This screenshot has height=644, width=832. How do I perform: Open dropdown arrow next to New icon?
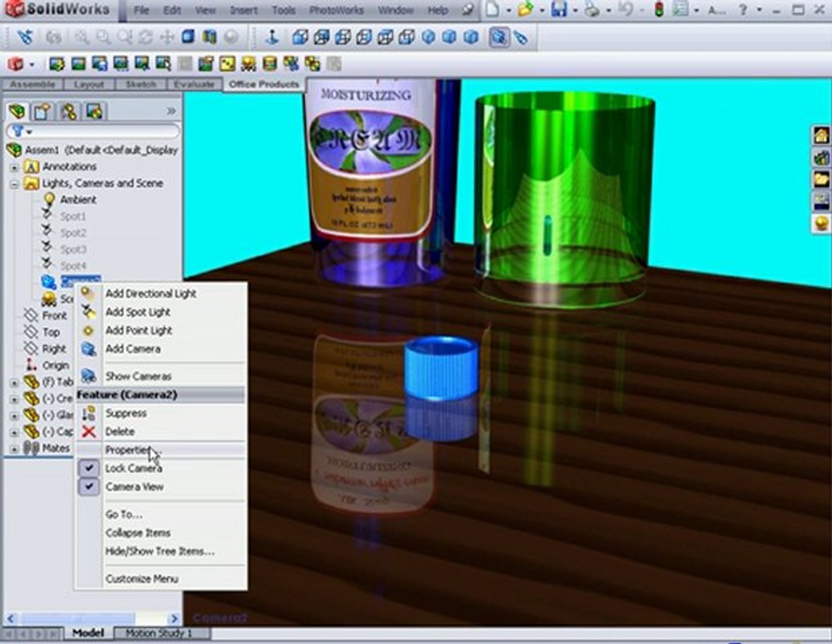[508, 10]
